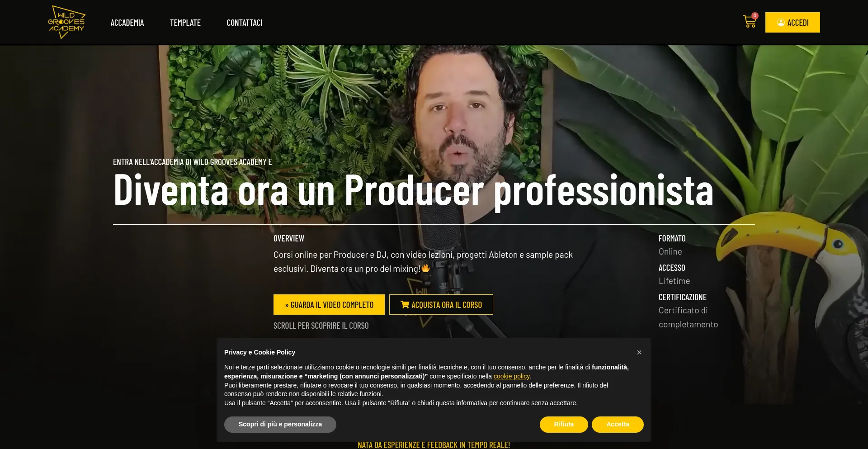Open the TEMPLATE menu item
This screenshot has width=868, height=449.
[185, 23]
